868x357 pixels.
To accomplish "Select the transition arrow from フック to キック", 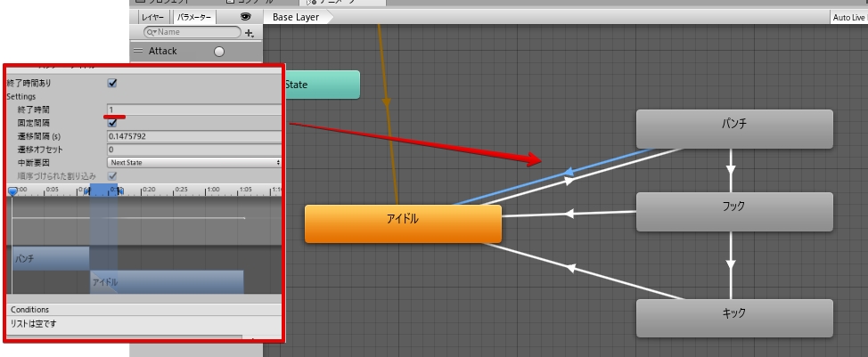I will pyautogui.click(x=732, y=264).
